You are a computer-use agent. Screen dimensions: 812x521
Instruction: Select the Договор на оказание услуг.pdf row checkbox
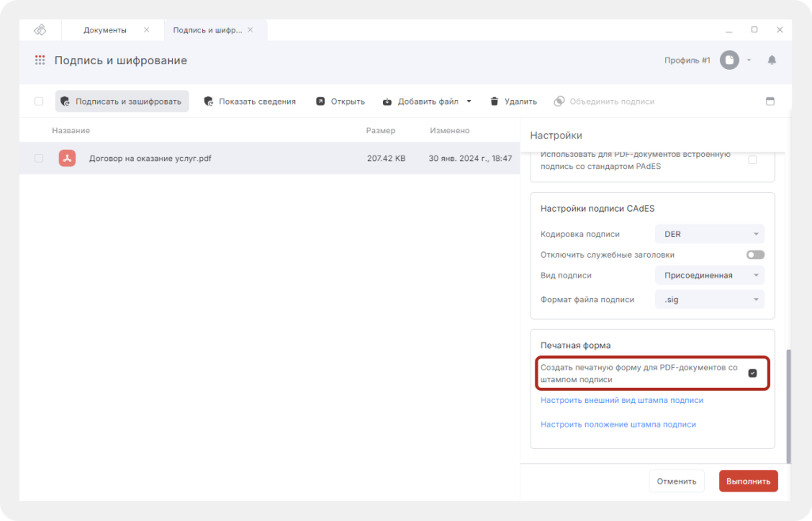(x=39, y=159)
